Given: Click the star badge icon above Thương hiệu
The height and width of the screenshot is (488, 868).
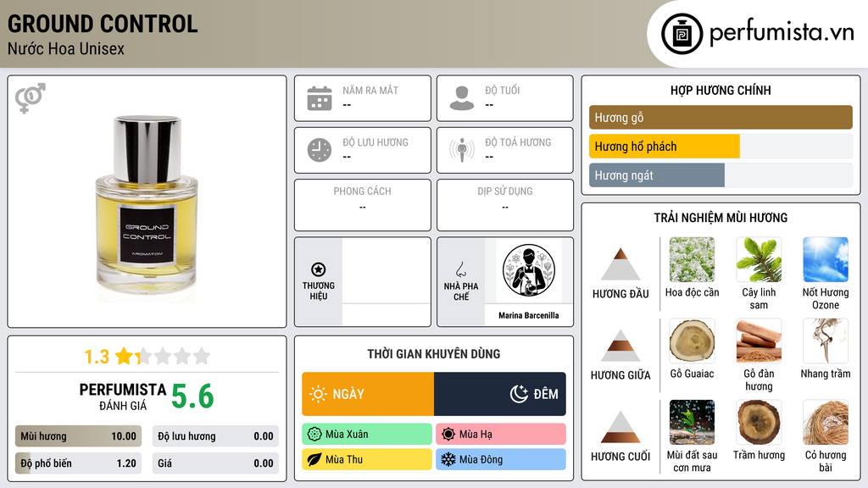Looking at the screenshot, I should (x=319, y=269).
